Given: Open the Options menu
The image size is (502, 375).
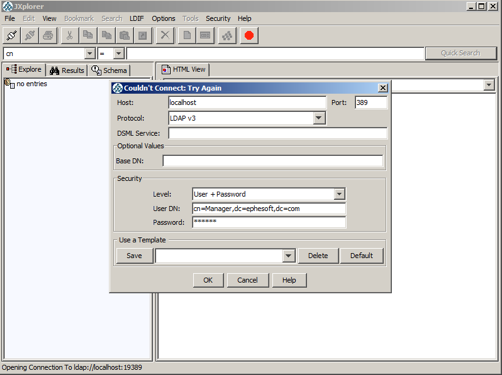Looking at the screenshot, I should coord(163,19).
